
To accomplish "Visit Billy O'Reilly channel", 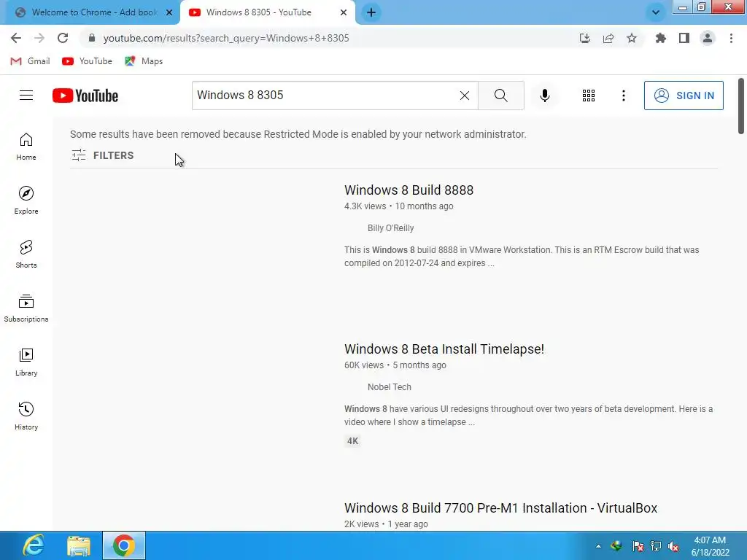I will coord(391,228).
